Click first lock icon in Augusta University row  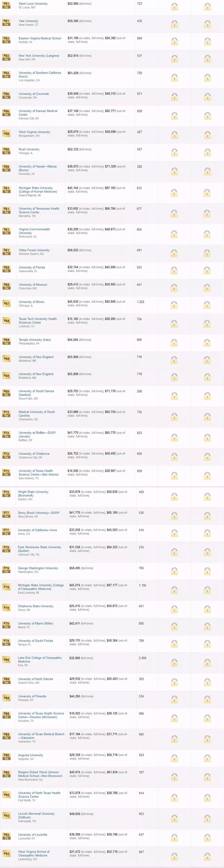174,758
